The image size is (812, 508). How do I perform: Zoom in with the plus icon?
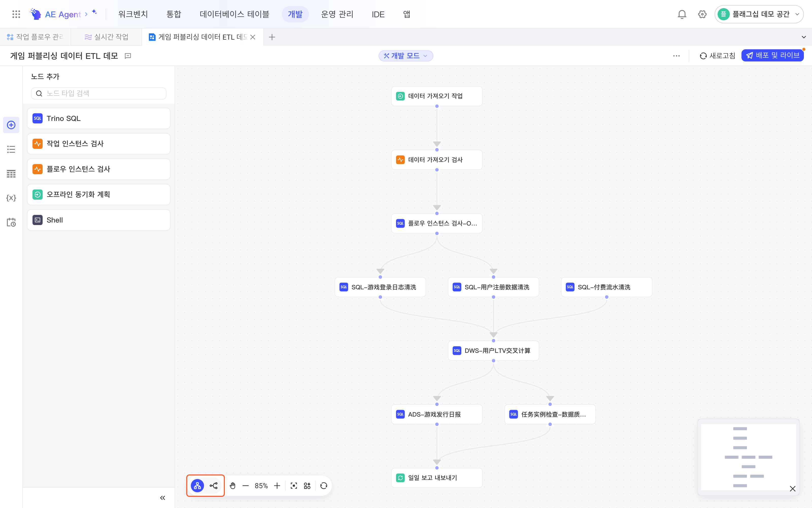(x=277, y=485)
